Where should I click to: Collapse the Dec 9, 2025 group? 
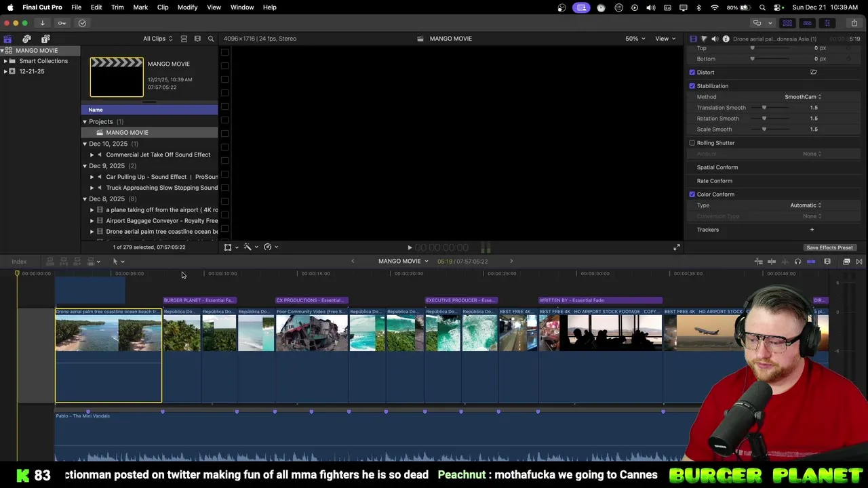pyautogui.click(x=85, y=166)
